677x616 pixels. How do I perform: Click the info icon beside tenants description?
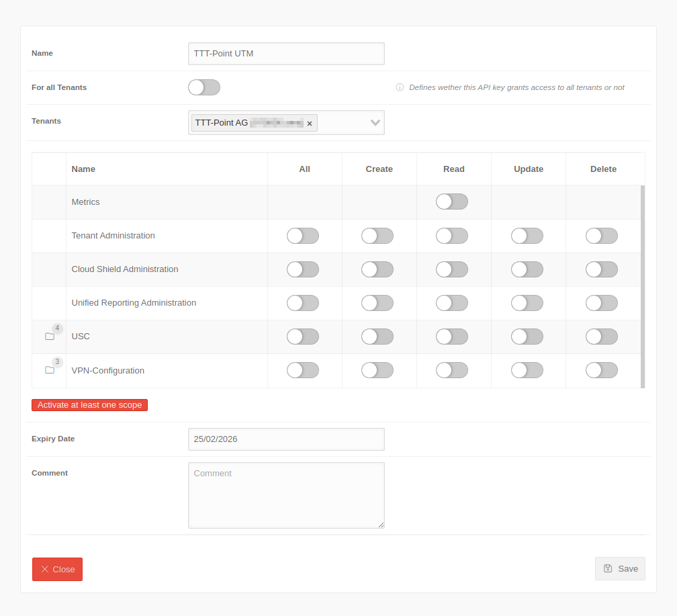[x=400, y=87]
